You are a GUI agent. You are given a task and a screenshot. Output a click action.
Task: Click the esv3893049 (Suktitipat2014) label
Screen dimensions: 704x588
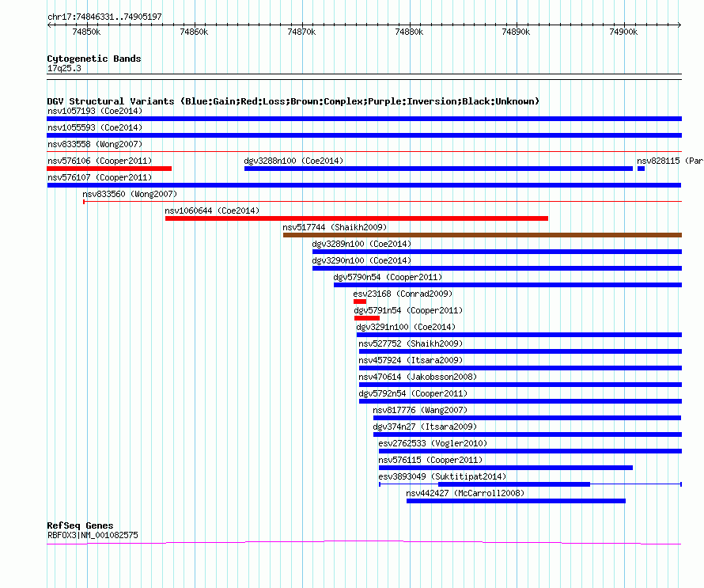pos(442,476)
